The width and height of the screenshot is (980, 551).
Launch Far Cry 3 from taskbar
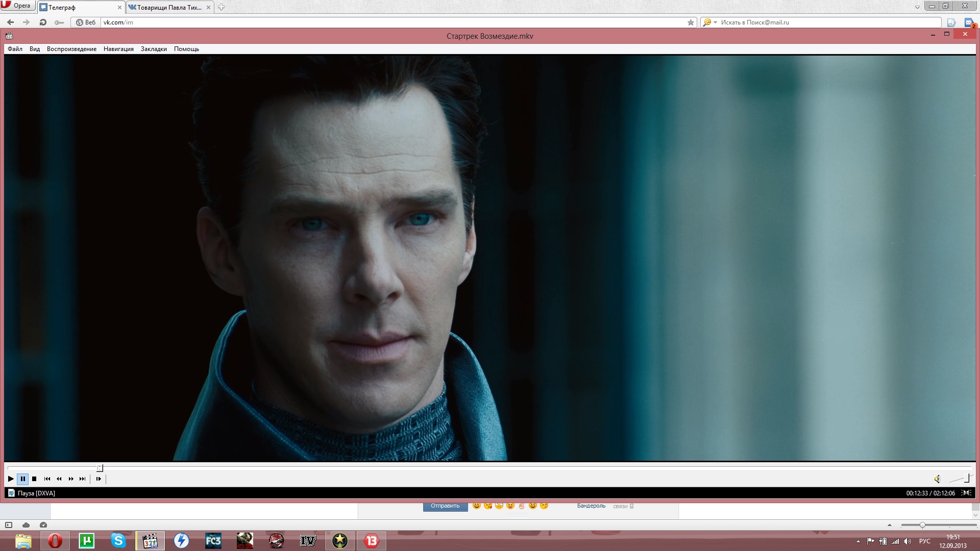point(213,541)
